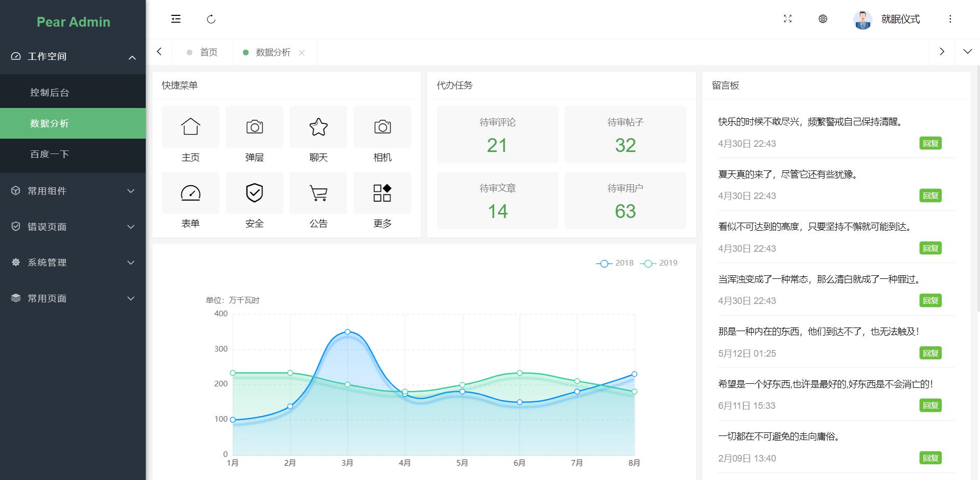The width and height of the screenshot is (980, 480).
Task: Enter fullscreen using the expand icon
Action: [788, 19]
